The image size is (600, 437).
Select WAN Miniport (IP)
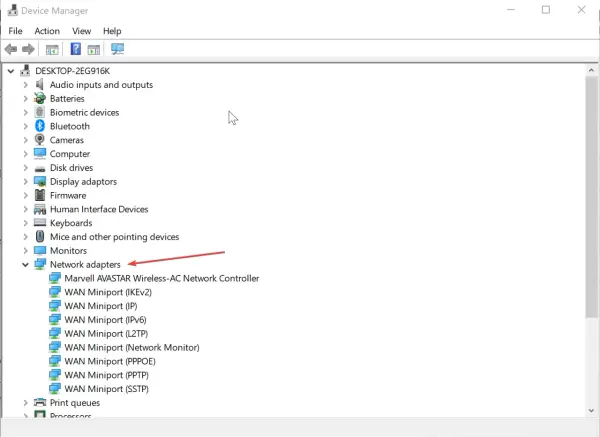pos(101,306)
